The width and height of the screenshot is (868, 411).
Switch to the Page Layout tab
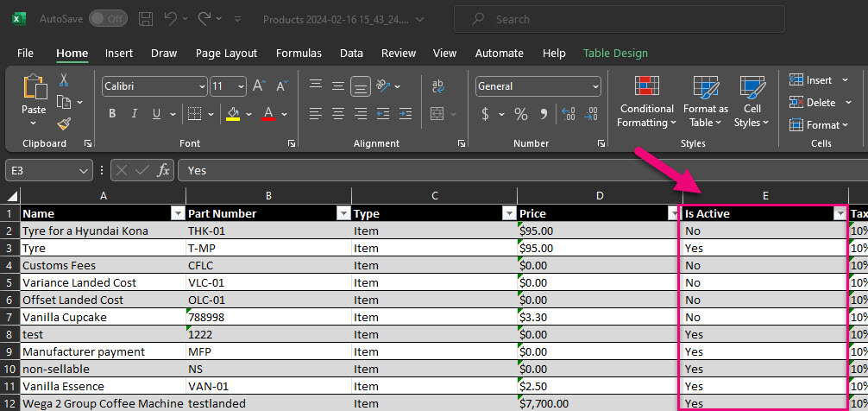226,54
